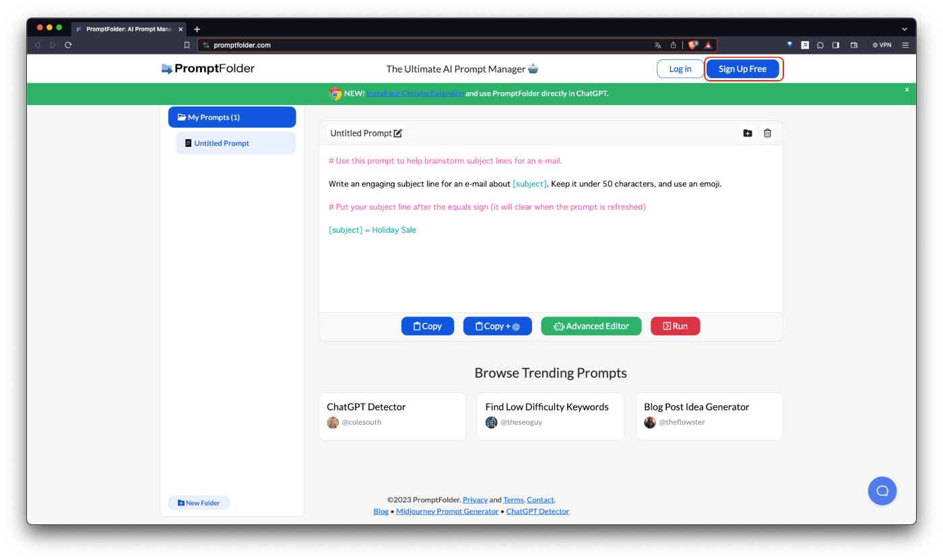Open the chat support bubble icon

click(882, 491)
